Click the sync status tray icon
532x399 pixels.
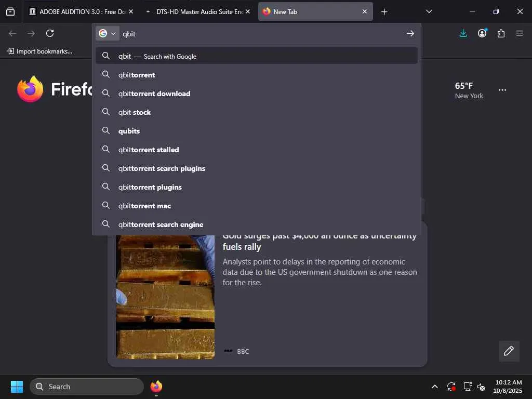pyautogui.click(x=451, y=387)
